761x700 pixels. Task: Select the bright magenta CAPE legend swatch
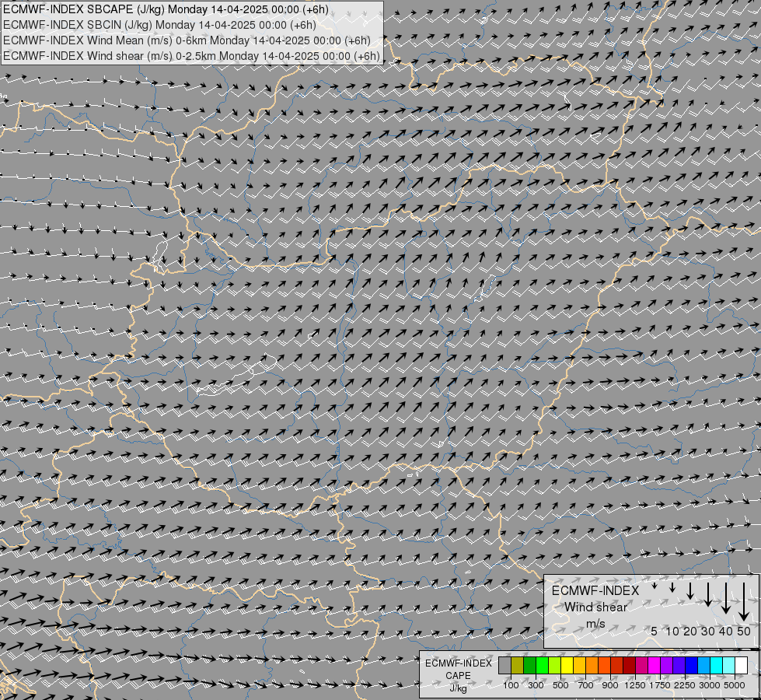coord(655,665)
